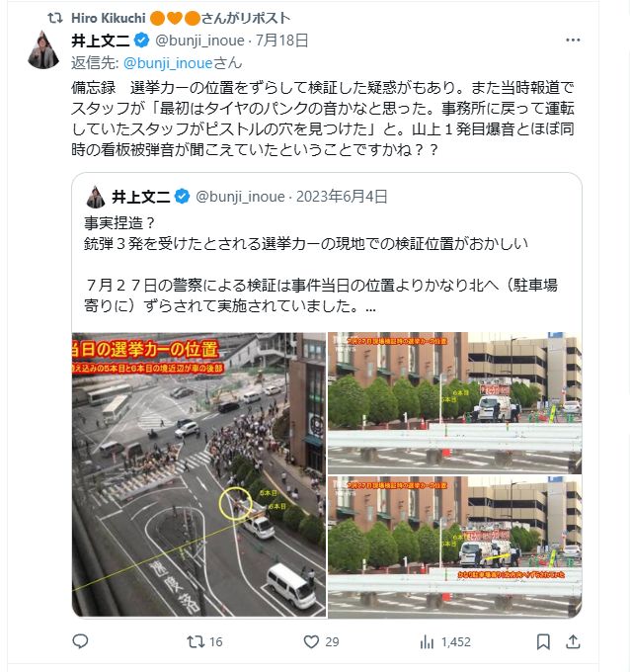The image size is (630, 672).
Task: Open the upper right verification photo
Action: (x=455, y=402)
